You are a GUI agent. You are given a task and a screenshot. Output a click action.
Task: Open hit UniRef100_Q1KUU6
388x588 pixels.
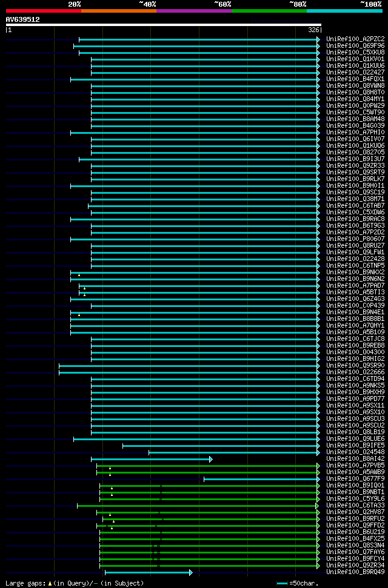pyautogui.click(x=355, y=65)
